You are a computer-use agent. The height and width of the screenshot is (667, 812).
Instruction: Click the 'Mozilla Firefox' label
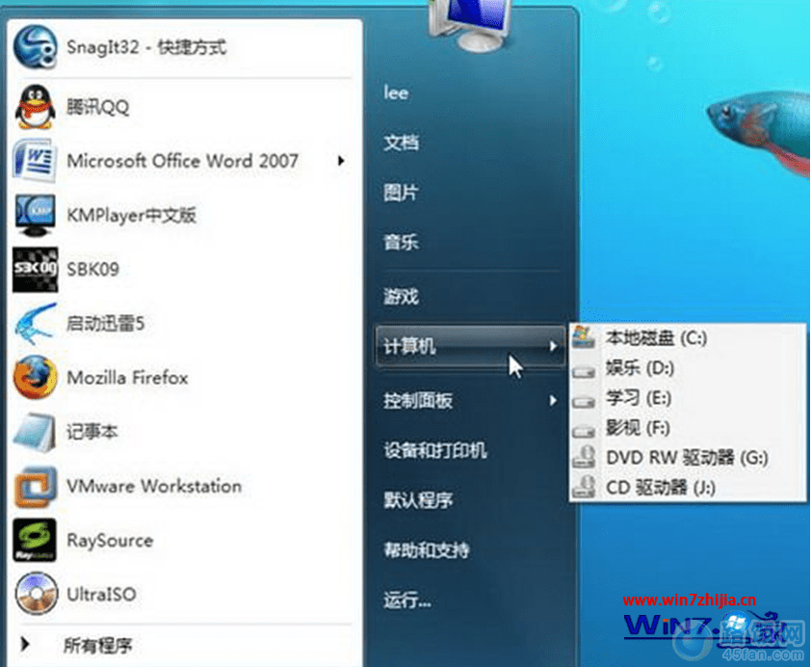click(127, 378)
